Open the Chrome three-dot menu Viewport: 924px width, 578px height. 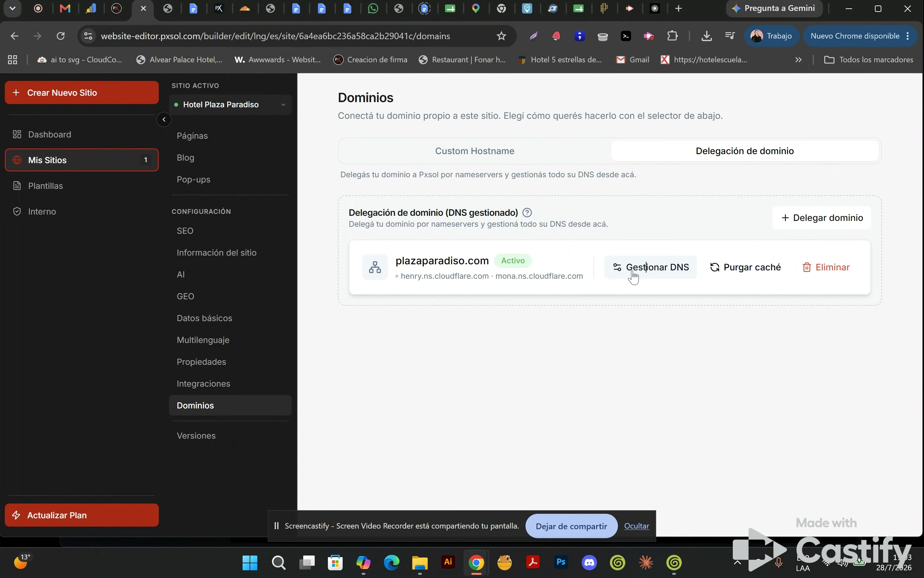click(x=908, y=36)
